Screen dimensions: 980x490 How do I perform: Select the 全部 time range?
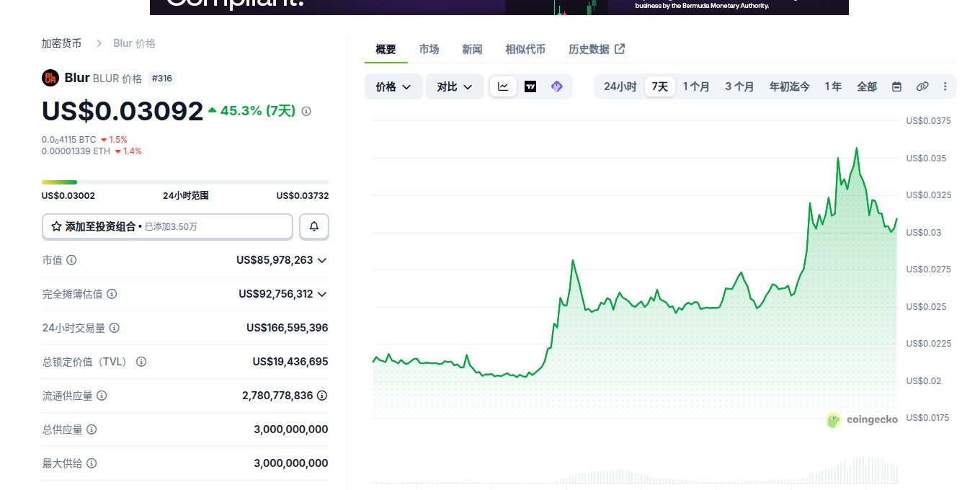[867, 86]
